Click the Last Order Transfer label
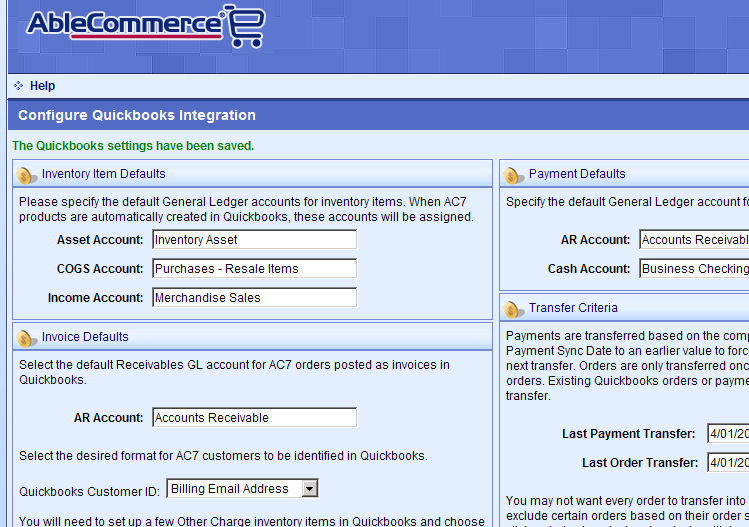 [x=640, y=463]
